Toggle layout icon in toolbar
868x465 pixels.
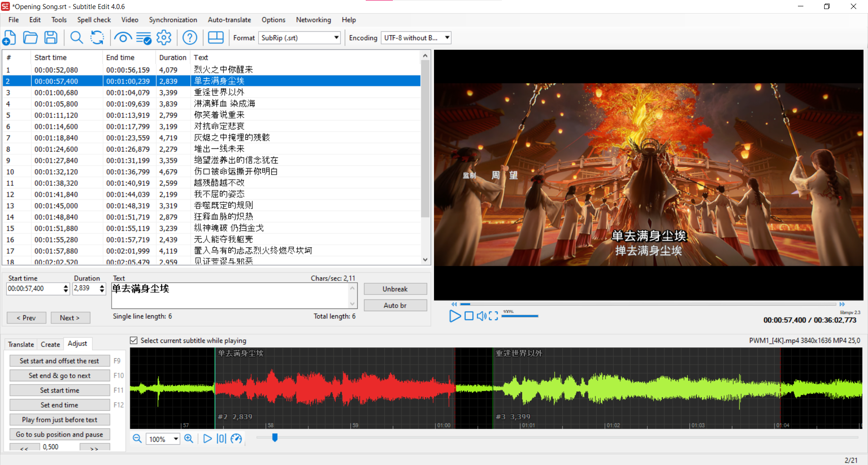216,38
